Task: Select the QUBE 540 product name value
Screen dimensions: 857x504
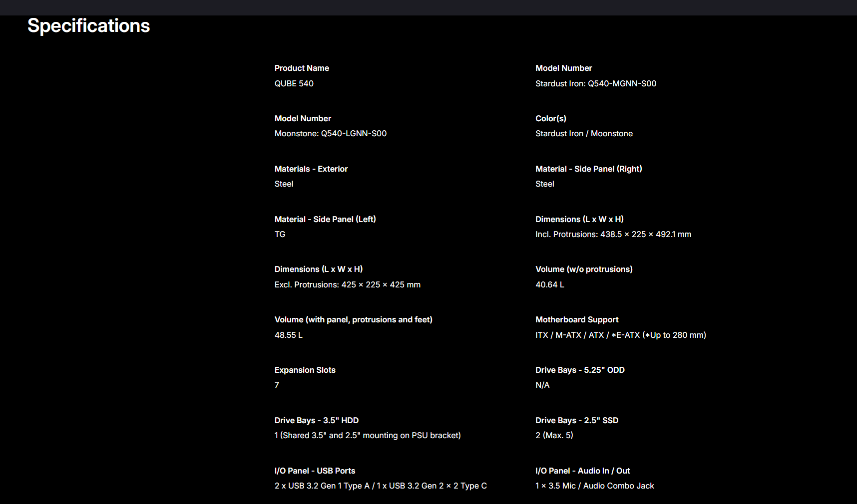Action: pos(294,83)
